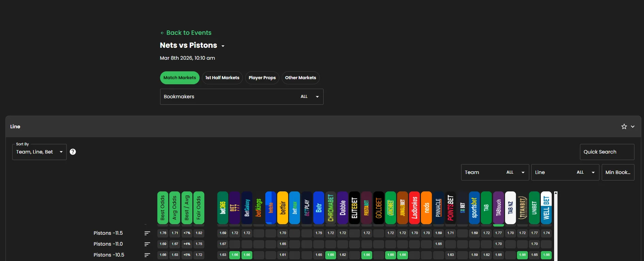644x261 pixels.
Task: Open the Min Book filter
Action: click(x=618, y=172)
